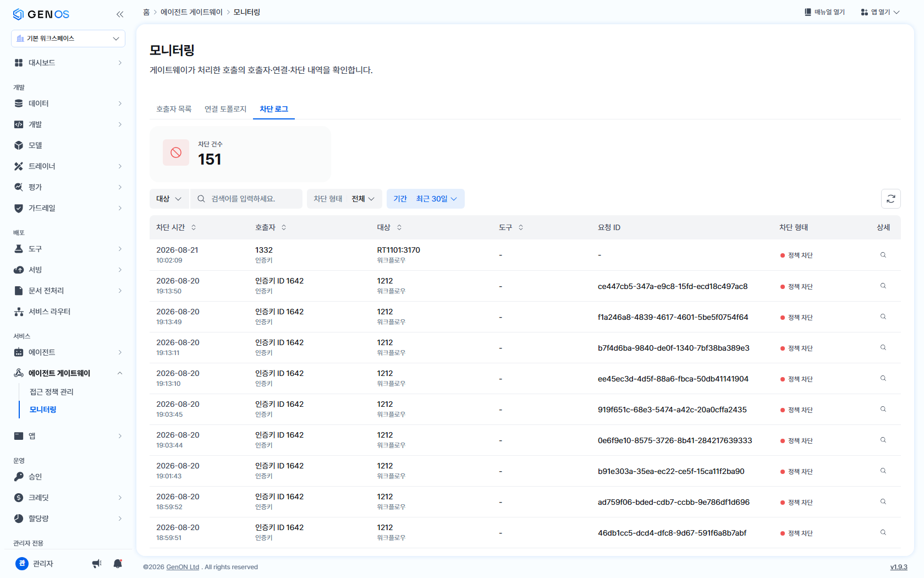The width and height of the screenshot is (924, 578).
Task: Click request ID b91e303a-35ea-ec22-ce5f-15ca11f2ba90
Action: pos(671,471)
